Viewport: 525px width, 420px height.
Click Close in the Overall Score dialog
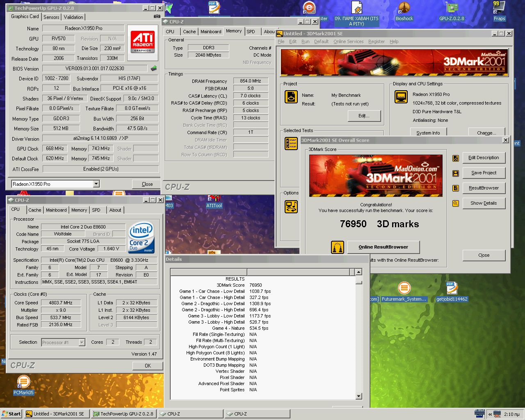click(484, 255)
